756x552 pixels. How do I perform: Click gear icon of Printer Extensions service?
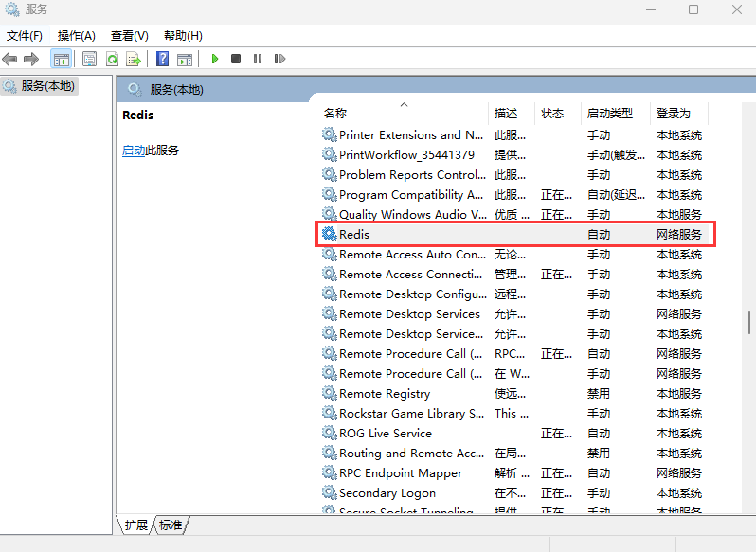[x=330, y=134]
